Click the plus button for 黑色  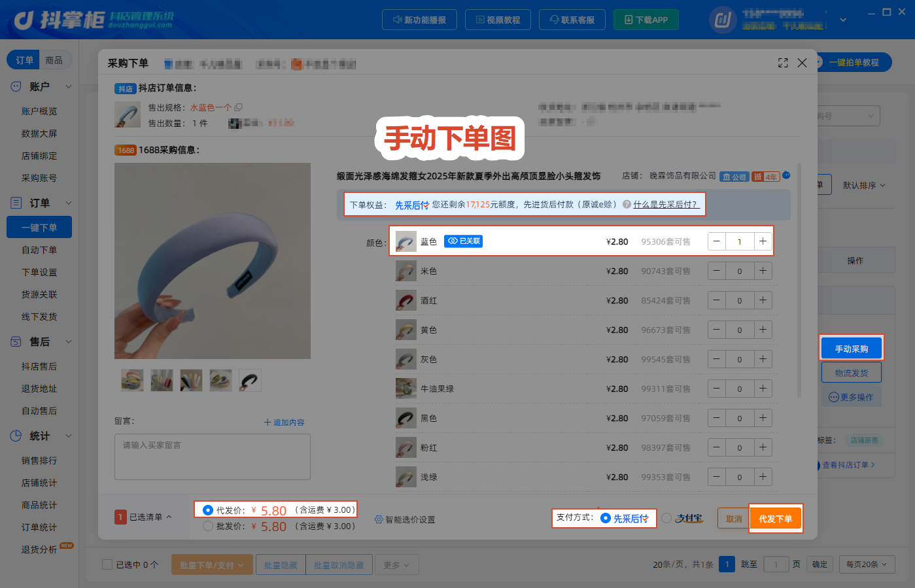click(763, 418)
